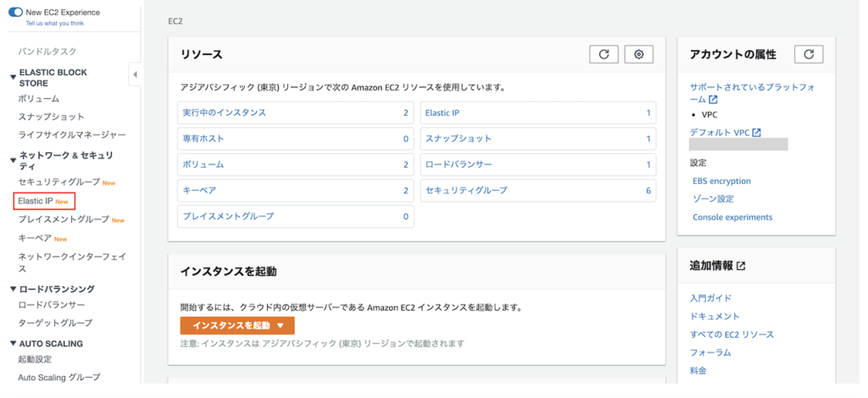
Task: Click external link icon next to 追加情報
Action: 741,266
